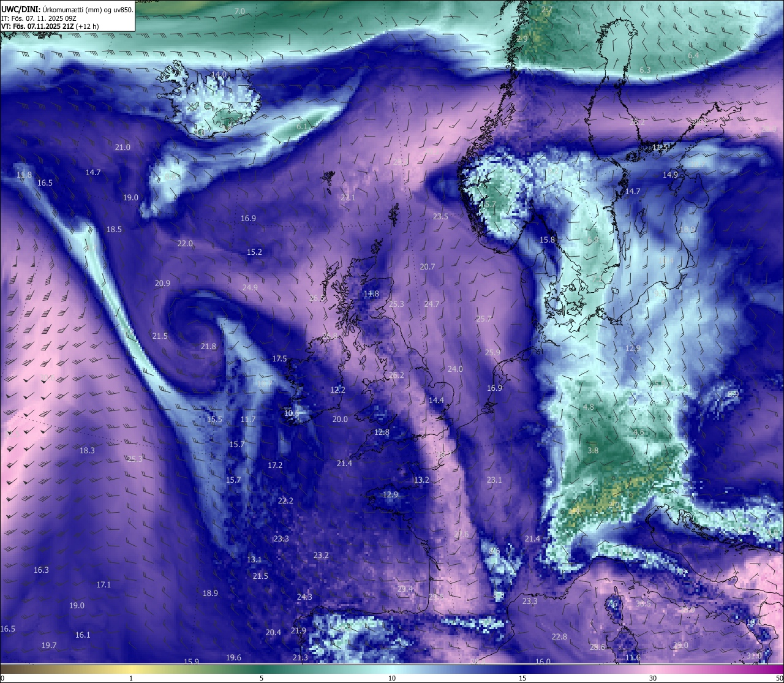784x683 pixels.
Task: Click the 17.1 value label
Action: [x=104, y=585]
